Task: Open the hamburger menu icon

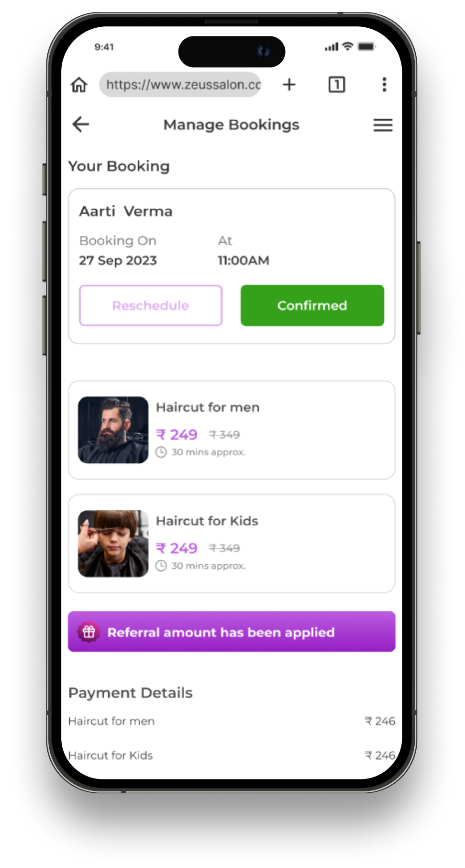Action: tap(383, 125)
